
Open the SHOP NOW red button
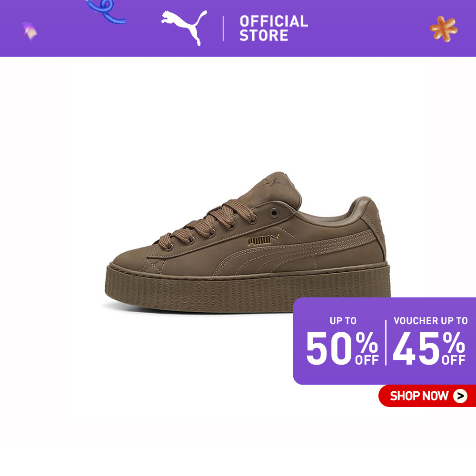[427, 396]
